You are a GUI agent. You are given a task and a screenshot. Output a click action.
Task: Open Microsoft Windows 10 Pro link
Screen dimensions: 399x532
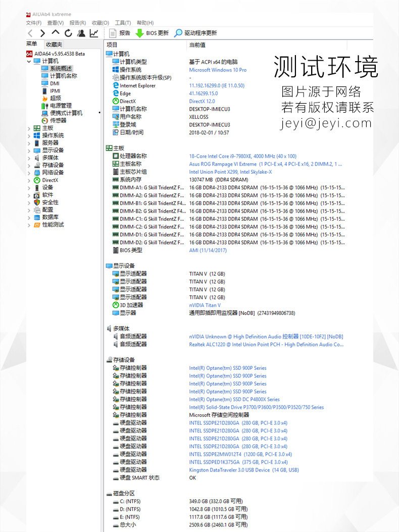tap(218, 70)
